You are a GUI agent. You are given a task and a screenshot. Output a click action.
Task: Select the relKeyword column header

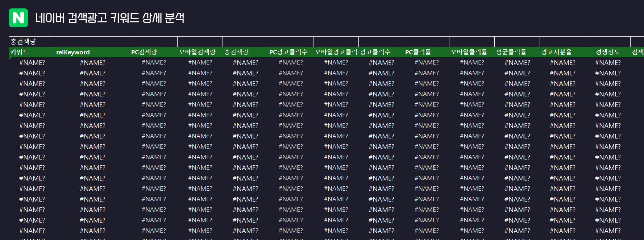(92, 52)
